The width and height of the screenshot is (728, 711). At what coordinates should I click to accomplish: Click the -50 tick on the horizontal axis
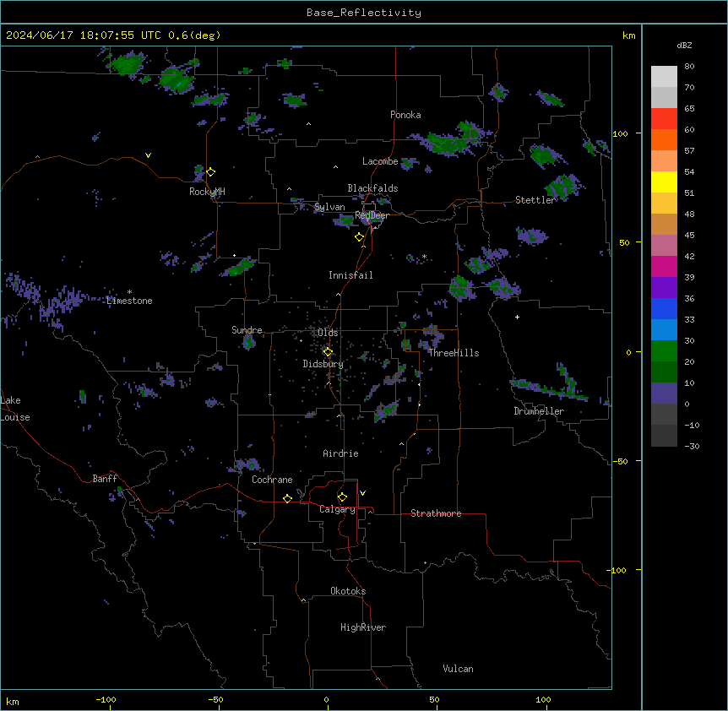tap(215, 699)
